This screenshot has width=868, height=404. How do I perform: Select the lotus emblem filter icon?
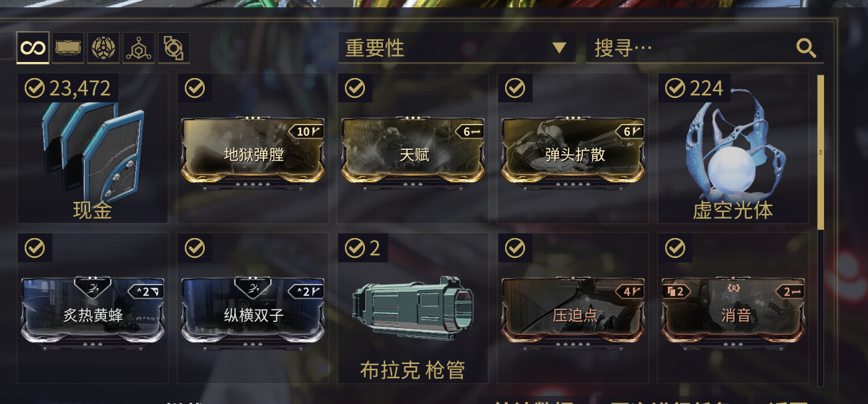pos(103,48)
